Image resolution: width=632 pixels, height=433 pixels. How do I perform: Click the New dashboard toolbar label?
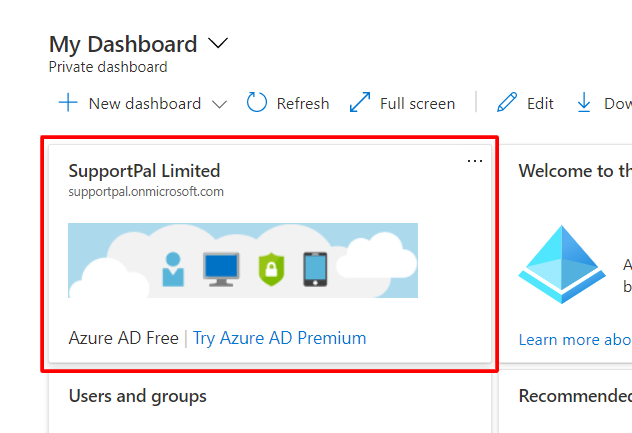(144, 104)
